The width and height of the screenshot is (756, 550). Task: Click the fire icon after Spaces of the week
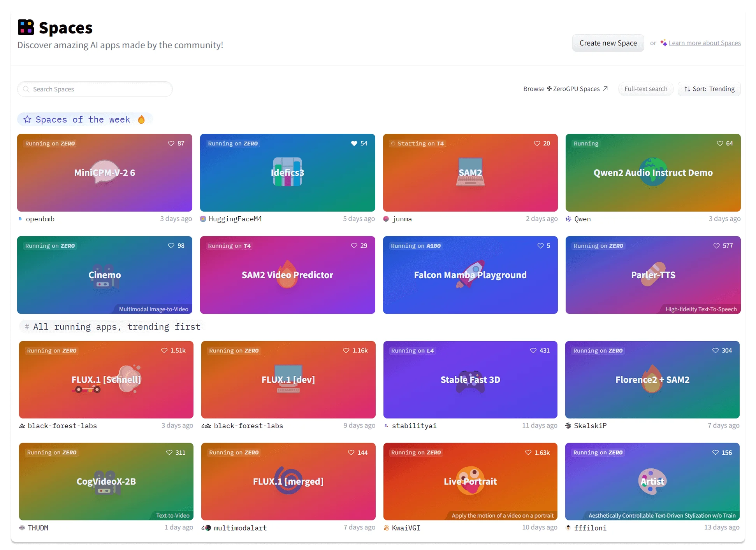coord(141,119)
